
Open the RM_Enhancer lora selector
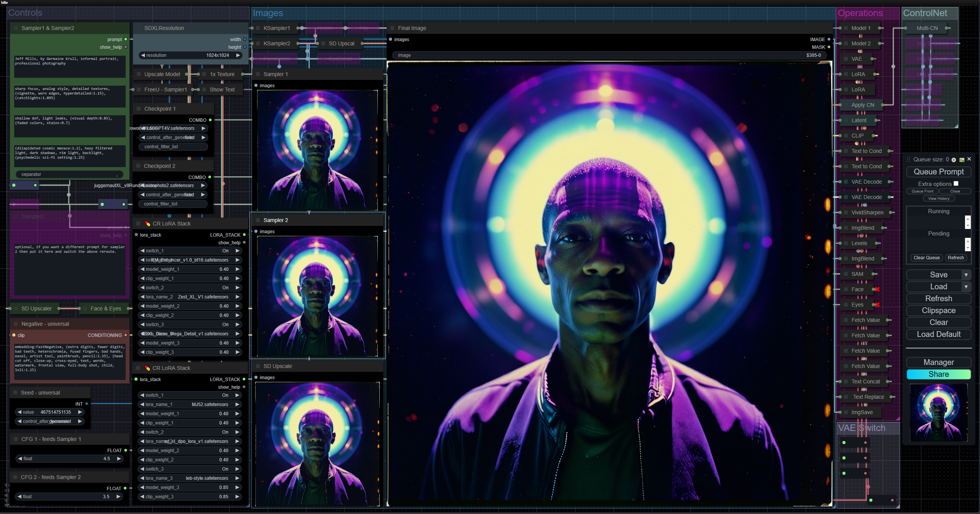tap(190, 260)
